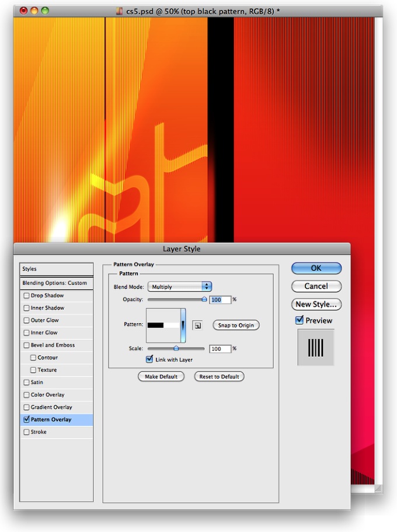Screen dimensions: 397x532
Task: Click the Opacity slider handle
Action: 204,299
